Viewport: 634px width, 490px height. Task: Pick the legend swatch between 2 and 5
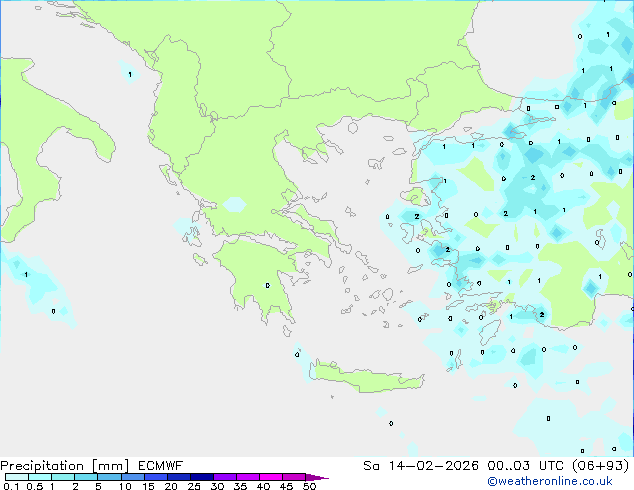pos(86,477)
